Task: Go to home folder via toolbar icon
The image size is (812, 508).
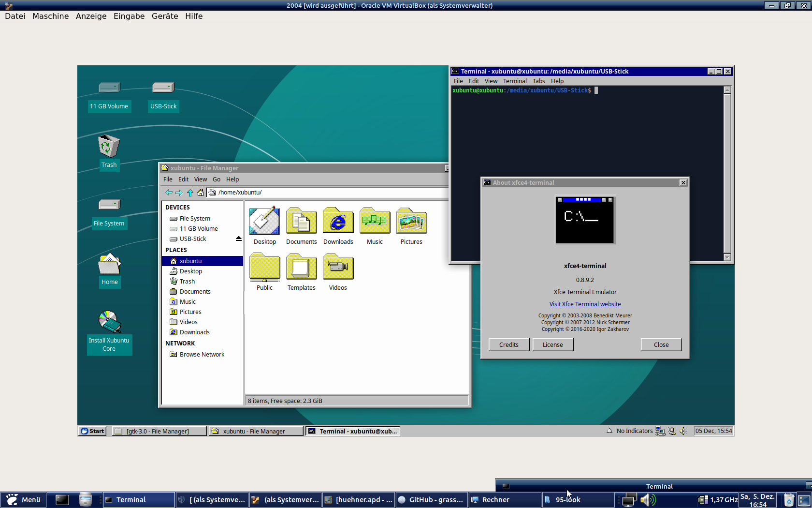Action: click(x=200, y=193)
